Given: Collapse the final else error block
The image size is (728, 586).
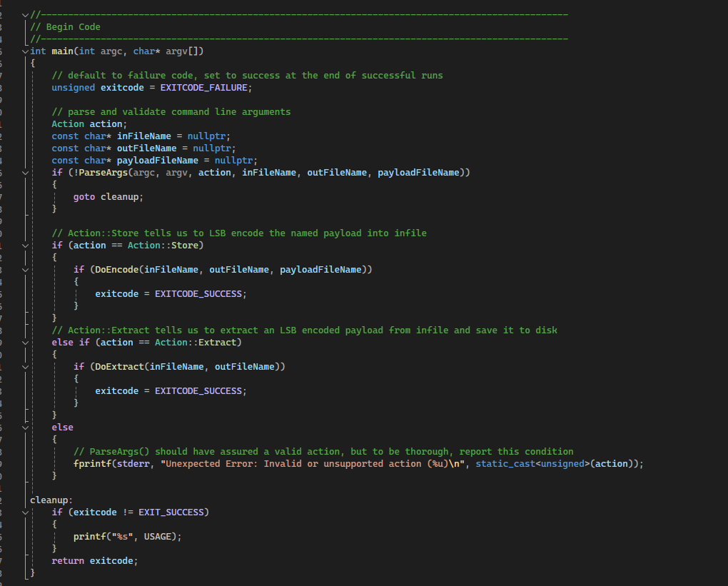Looking at the screenshot, I should pos(25,427).
